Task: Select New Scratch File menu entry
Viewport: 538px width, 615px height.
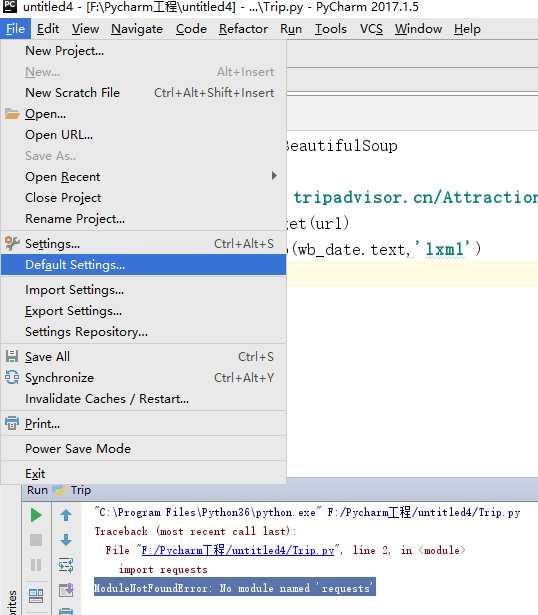Action: coord(144,93)
